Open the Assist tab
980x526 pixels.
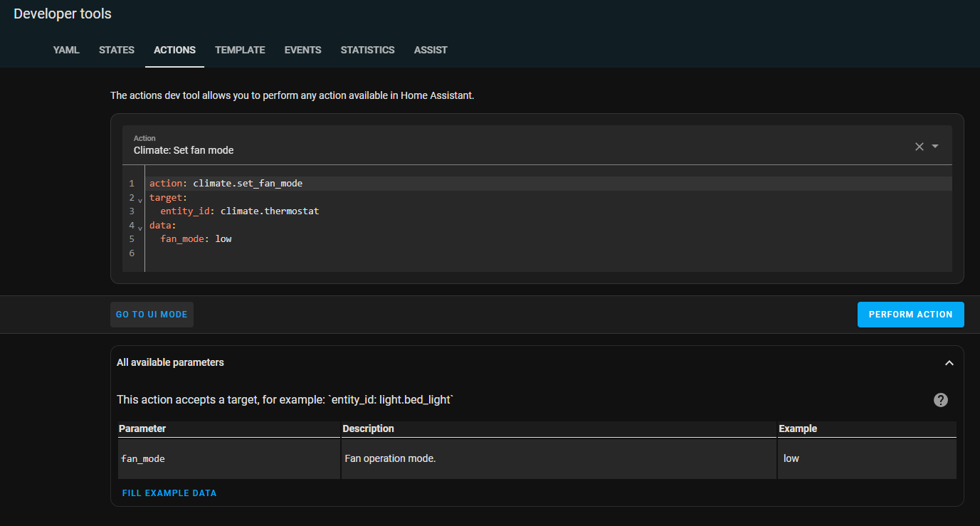(x=431, y=50)
